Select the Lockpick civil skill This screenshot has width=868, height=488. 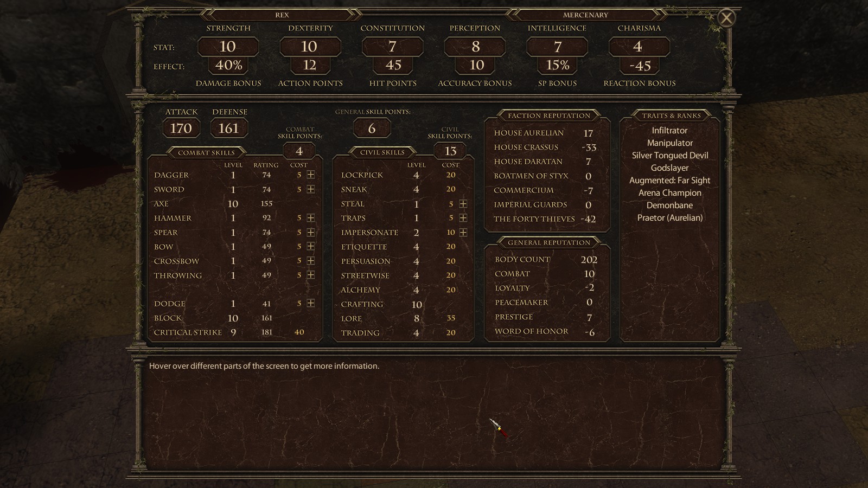point(362,175)
